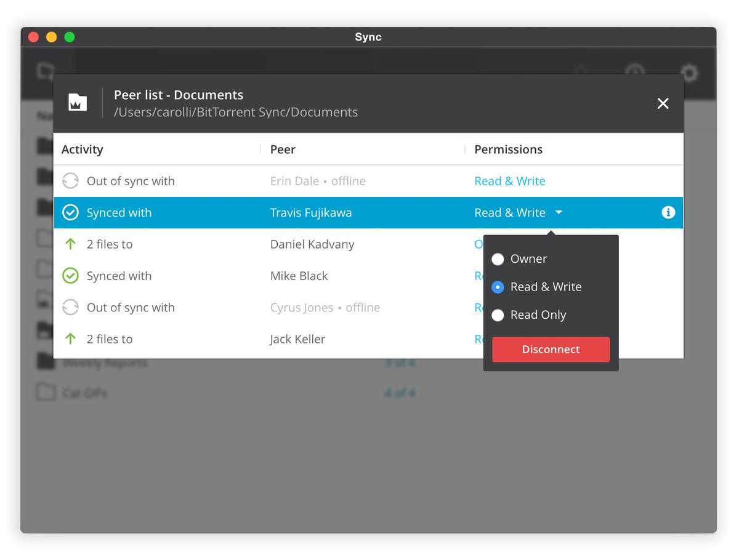Click the red close window button
739x560 pixels.
tap(33, 37)
